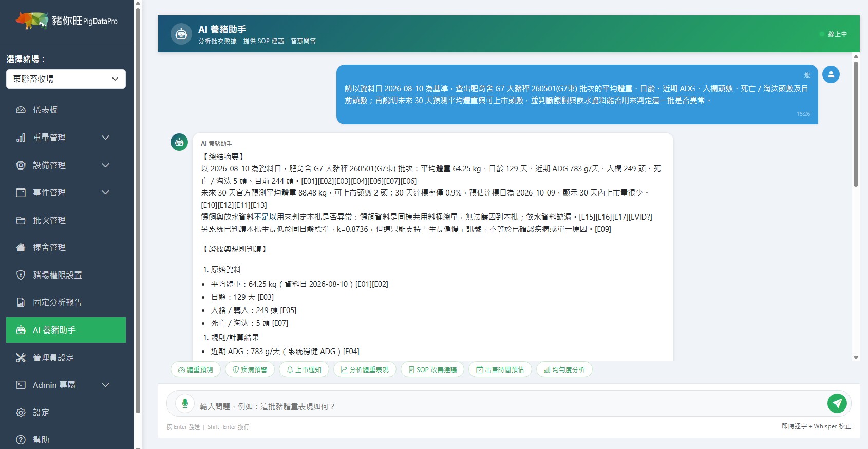Click the sidebar vertical scrollbar

[138, 210]
